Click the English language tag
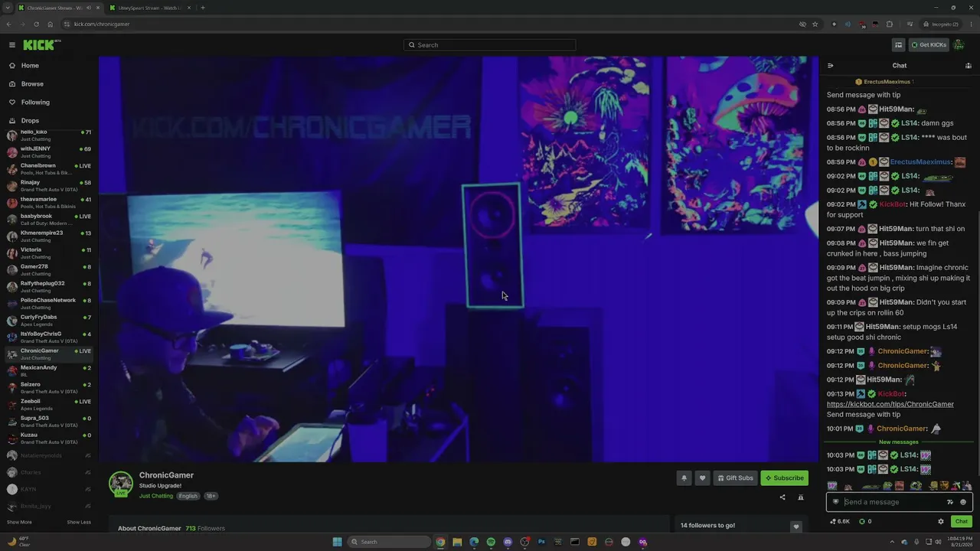Image resolution: width=980 pixels, height=551 pixels. click(188, 496)
